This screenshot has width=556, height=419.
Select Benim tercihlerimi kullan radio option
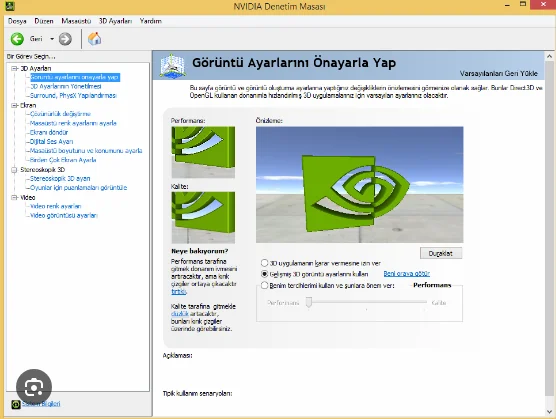[265, 285]
